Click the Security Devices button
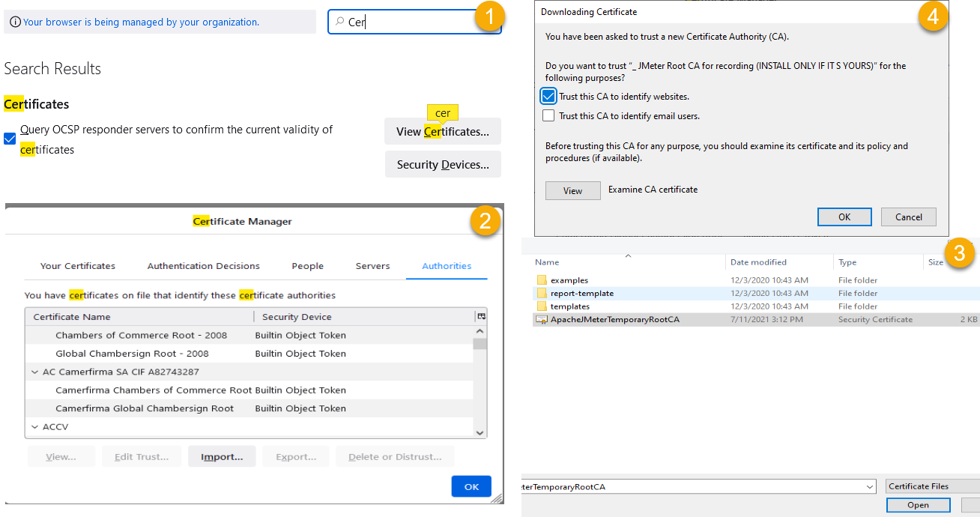Viewport: 980px width, 517px height. [x=443, y=164]
